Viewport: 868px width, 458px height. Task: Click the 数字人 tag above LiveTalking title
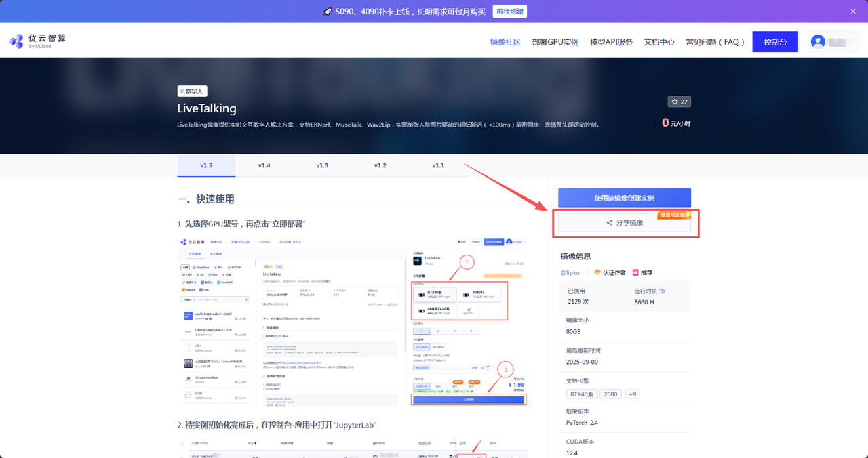[191, 91]
